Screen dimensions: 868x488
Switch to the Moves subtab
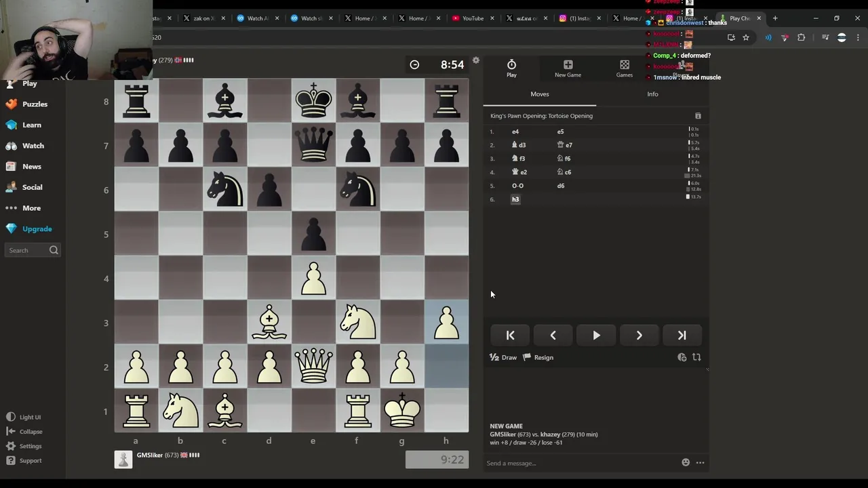click(x=540, y=94)
